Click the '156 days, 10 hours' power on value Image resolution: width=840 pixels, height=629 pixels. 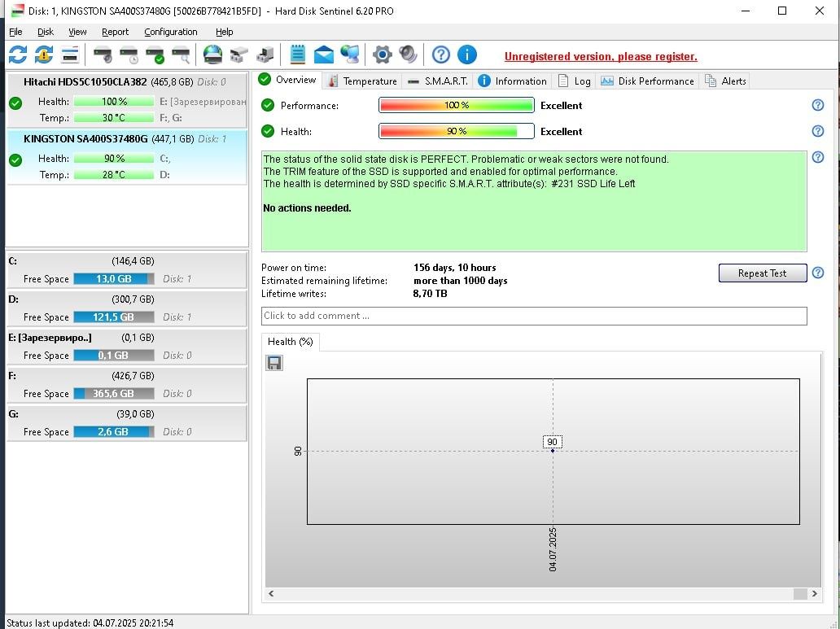coord(455,268)
